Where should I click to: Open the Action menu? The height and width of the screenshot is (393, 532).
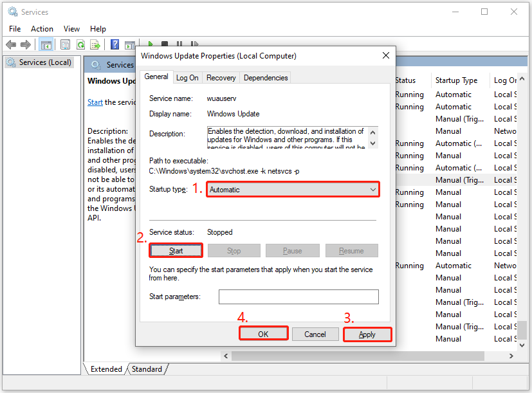(41, 28)
